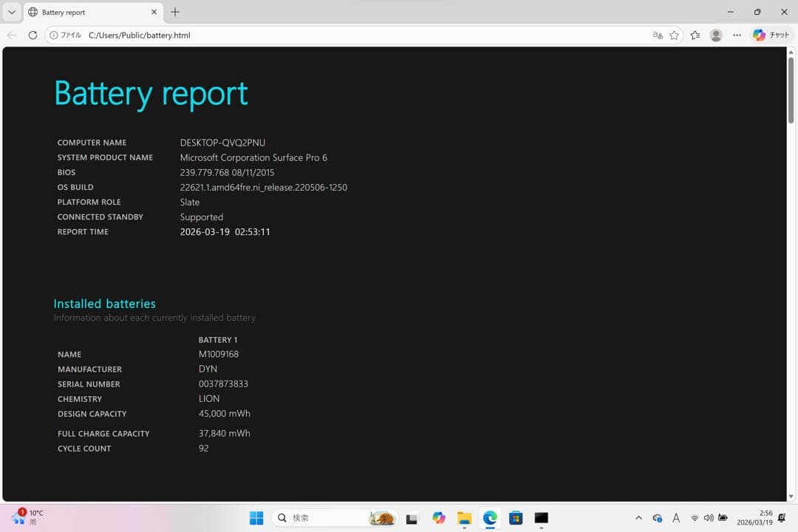Click the Windows Start button
Image resolution: width=798 pixels, height=532 pixels.
[x=256, y=518]
